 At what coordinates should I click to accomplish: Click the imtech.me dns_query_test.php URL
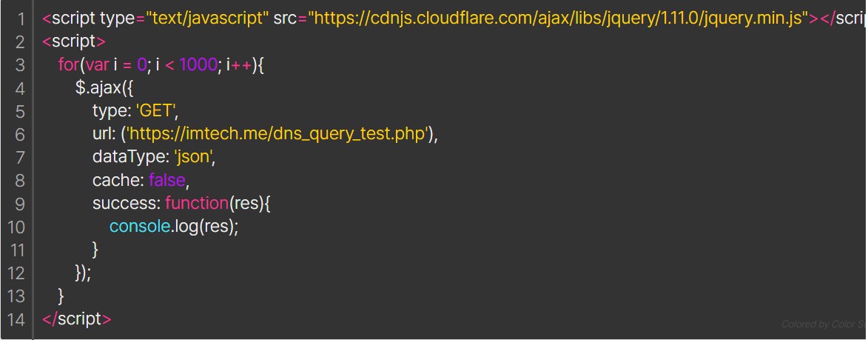(278, 134)
